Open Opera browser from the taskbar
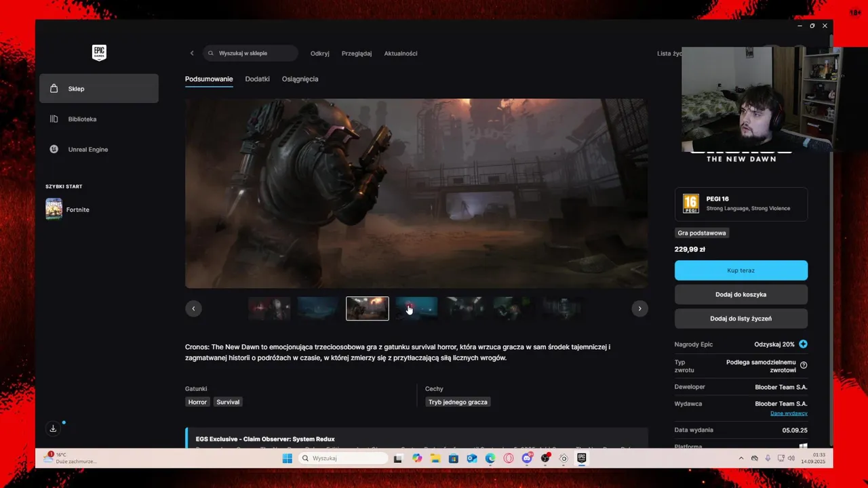 509,458
